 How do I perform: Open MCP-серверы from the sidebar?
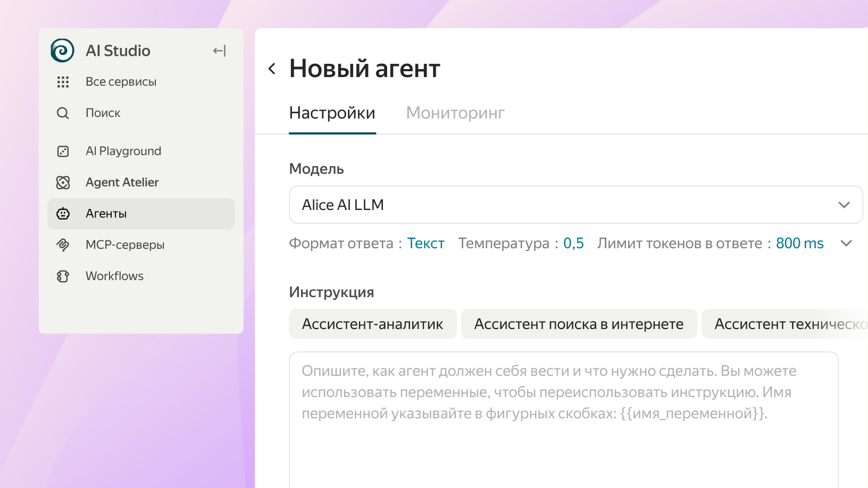141,245
